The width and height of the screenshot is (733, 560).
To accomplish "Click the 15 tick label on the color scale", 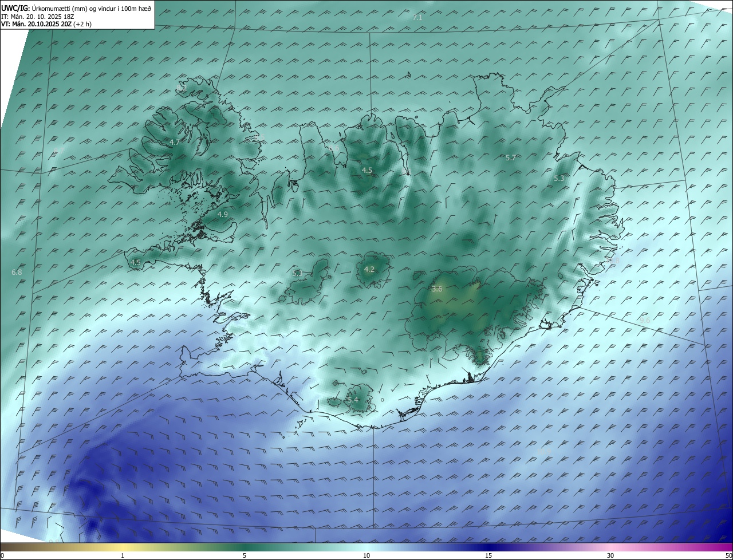I will (x=488, y=555).
